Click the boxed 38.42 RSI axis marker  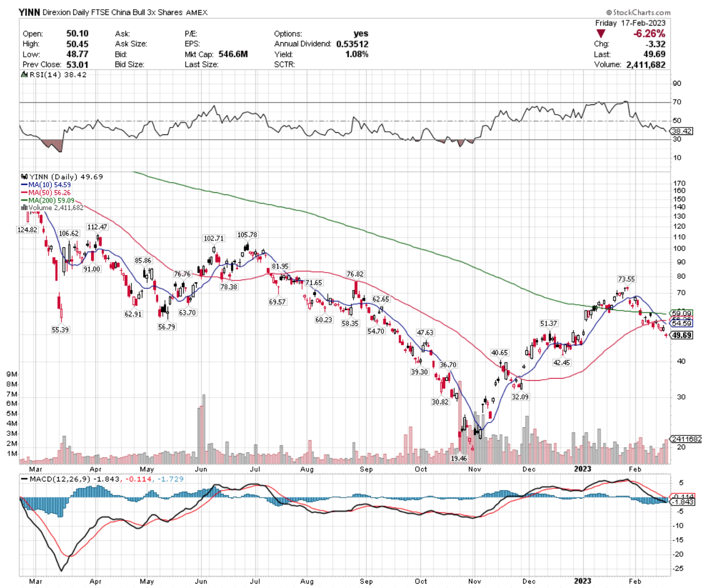(682, 131)
